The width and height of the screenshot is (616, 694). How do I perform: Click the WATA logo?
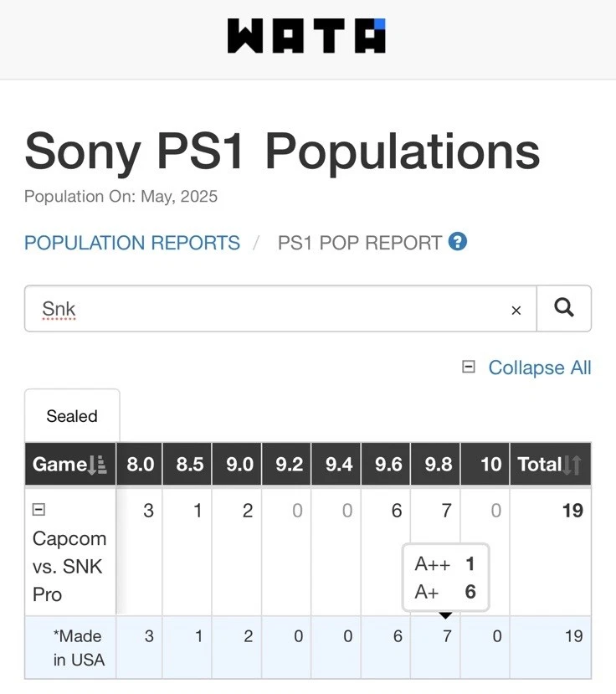306,36
